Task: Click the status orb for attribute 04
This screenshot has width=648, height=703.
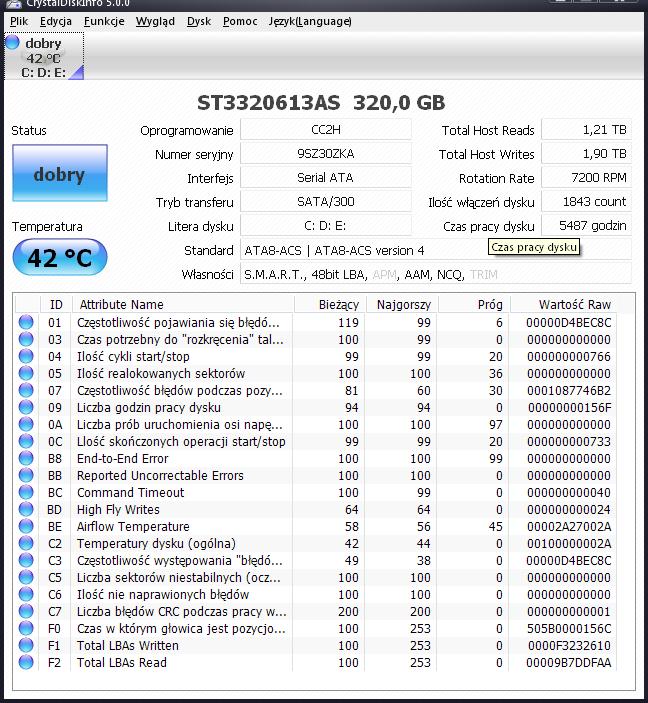Action: coord(26,356)
